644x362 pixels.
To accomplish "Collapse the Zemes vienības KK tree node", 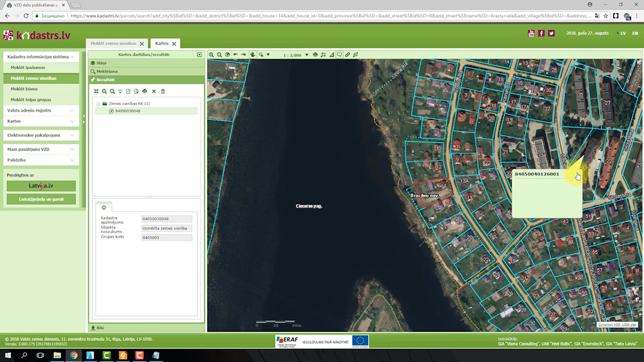I will pos(98,104).
